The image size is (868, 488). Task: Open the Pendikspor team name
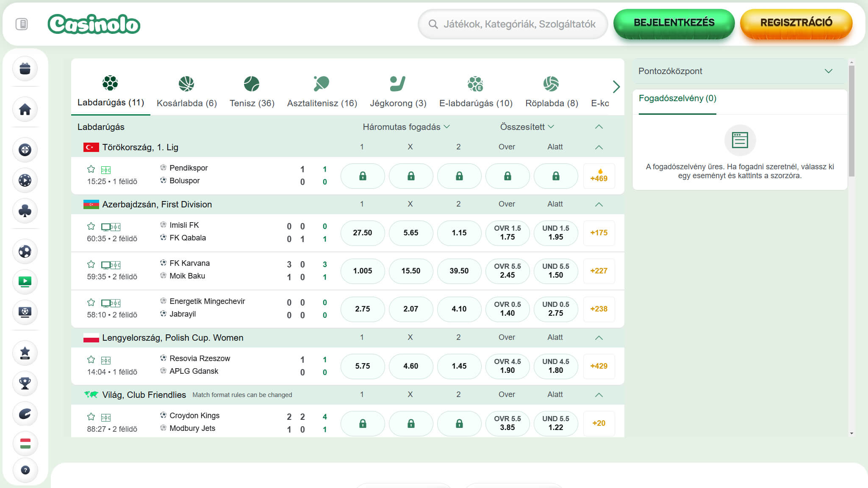tap(189, 168)
